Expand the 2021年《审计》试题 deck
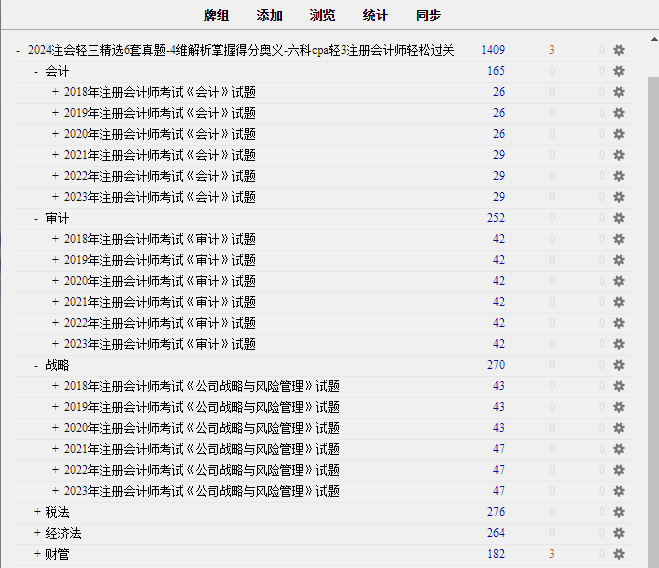The image size is (659, 568). tap(55, 302)
